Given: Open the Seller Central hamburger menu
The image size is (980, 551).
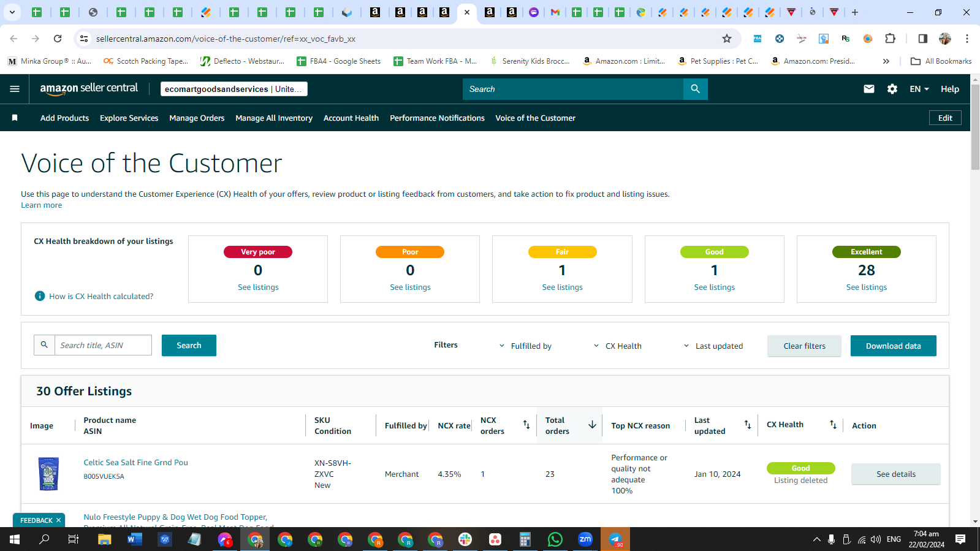Looking at the screenshot, I should point(15,89).
